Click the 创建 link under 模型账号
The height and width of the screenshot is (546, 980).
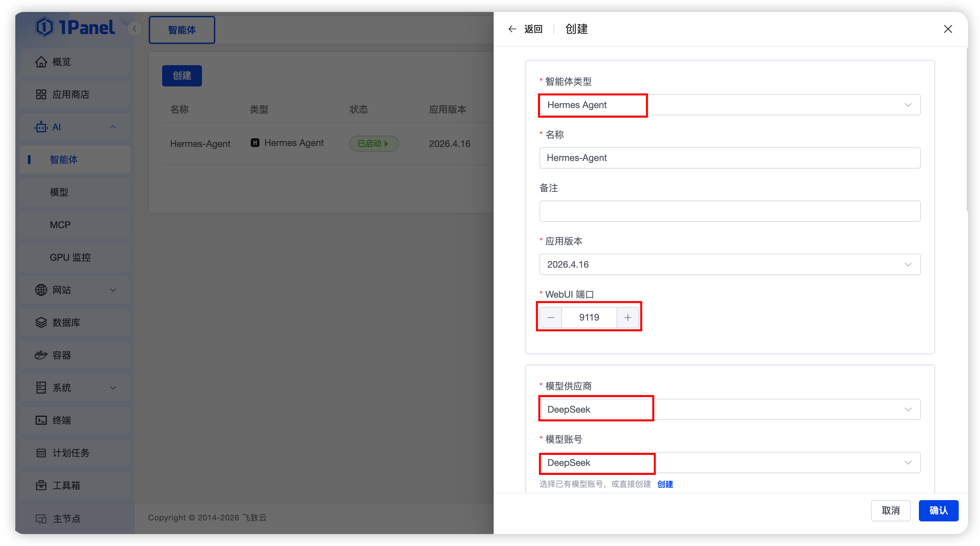(x=665, y=484)
